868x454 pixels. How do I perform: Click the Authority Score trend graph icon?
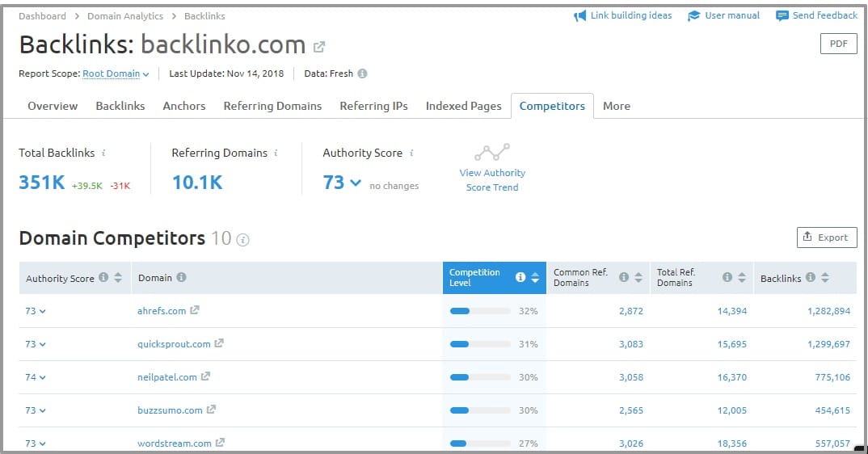click(492, 152)
